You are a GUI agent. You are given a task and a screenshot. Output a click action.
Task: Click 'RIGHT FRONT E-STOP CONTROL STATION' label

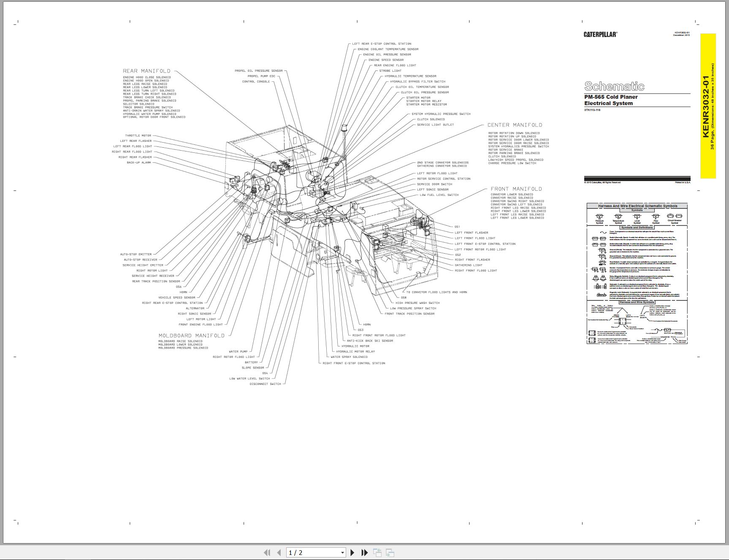(354, 363)
